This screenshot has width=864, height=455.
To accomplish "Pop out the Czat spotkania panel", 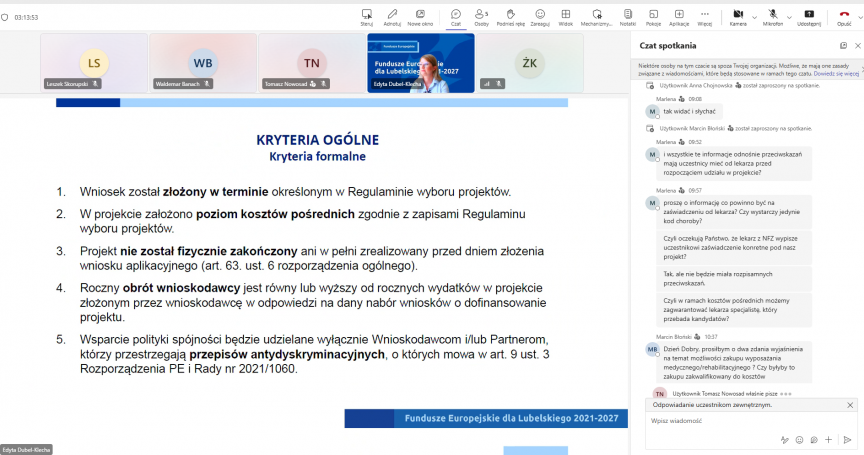I will [843, 46].
